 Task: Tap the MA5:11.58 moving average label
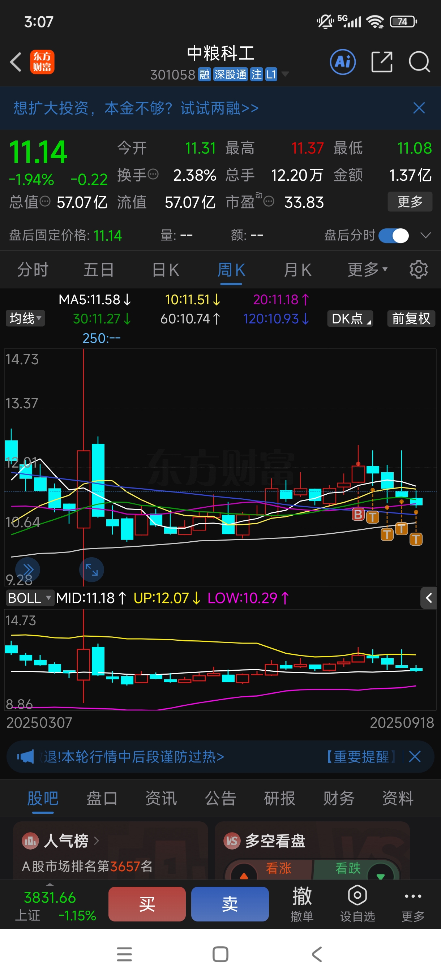click(94, 300)
